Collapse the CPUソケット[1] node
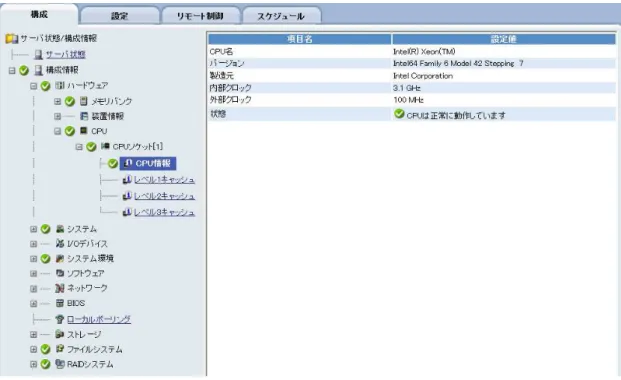The height and width of the screenshot is (380, 621). (x=79, y=147)
